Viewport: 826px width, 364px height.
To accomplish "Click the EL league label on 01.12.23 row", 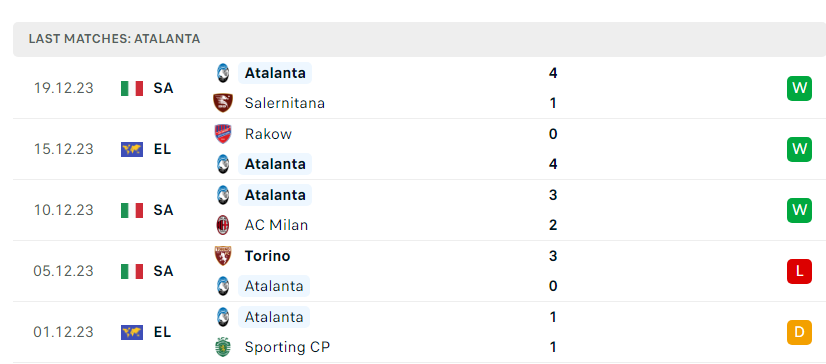I will point(162,332).
